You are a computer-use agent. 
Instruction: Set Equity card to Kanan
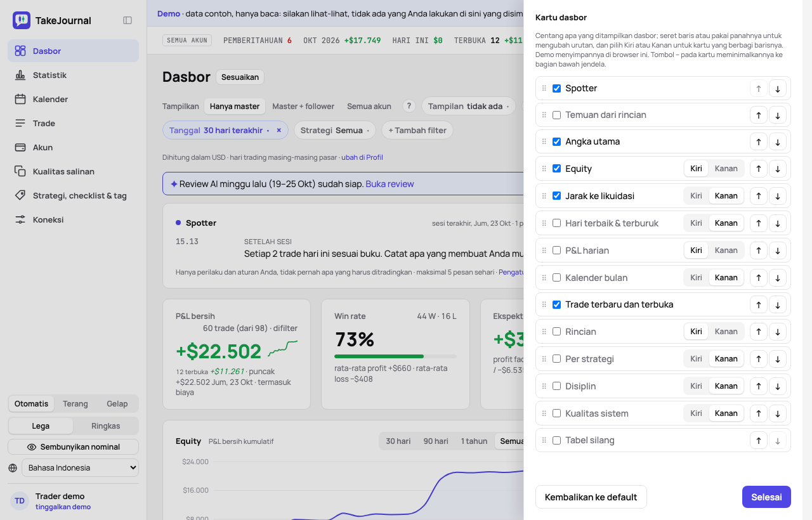pyautogui.click(x=726, y=169)
